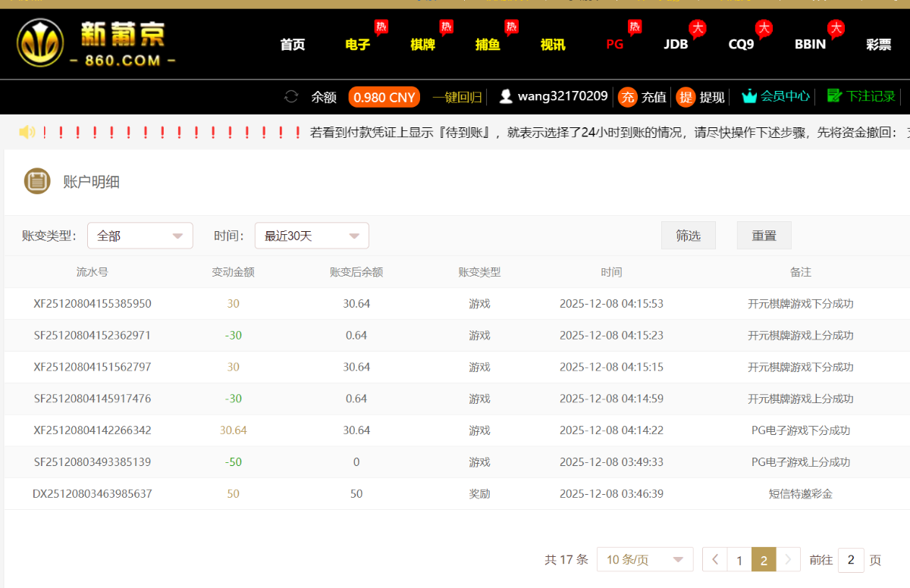Click the crown member center icon
The width and height of the screenshot is (910, 588).
click(749, 96)
